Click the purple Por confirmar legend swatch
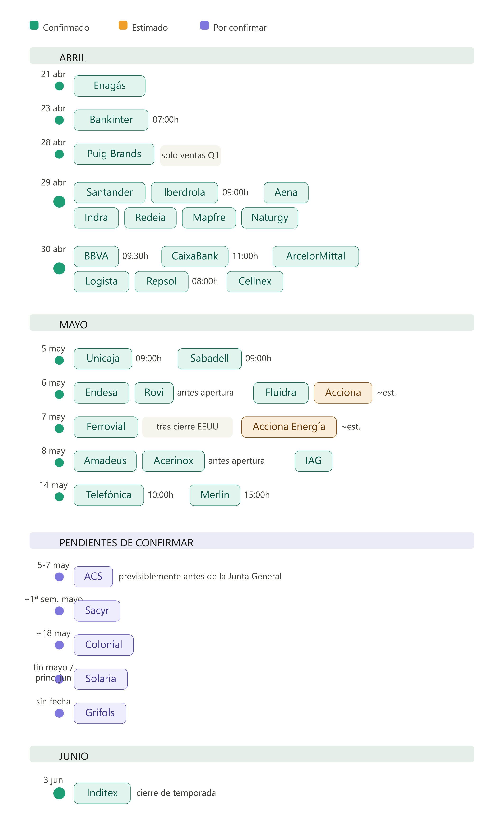Image resolution: width=504 pixels, height=815 pixels. [204, 25]
